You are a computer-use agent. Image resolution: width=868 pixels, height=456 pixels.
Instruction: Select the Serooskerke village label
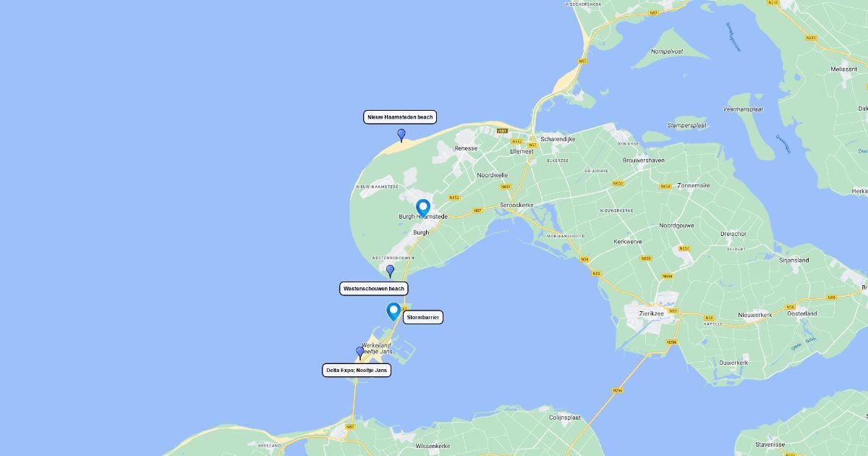[516, 205]
